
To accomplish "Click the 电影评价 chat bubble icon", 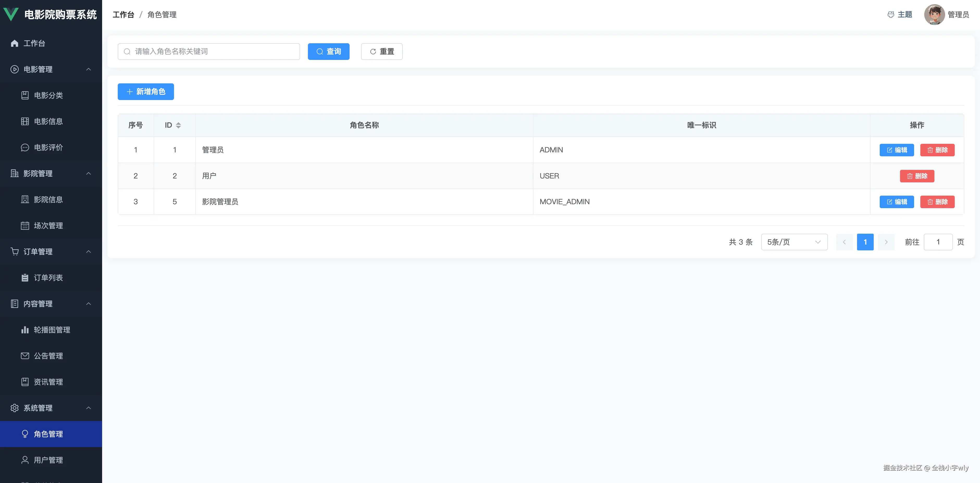I will pos(25,147).
